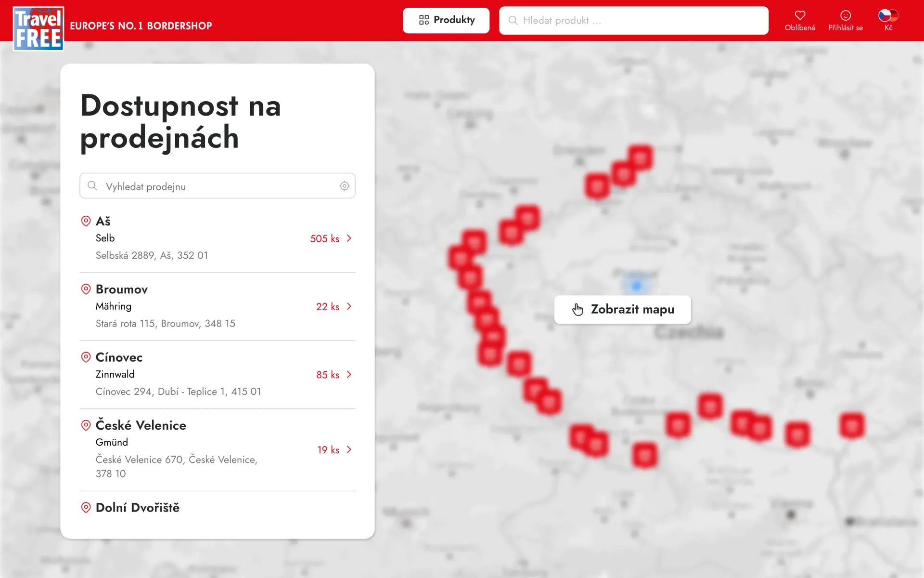Click the Gmünd subtitle under České Velenice

pos(112,442)
